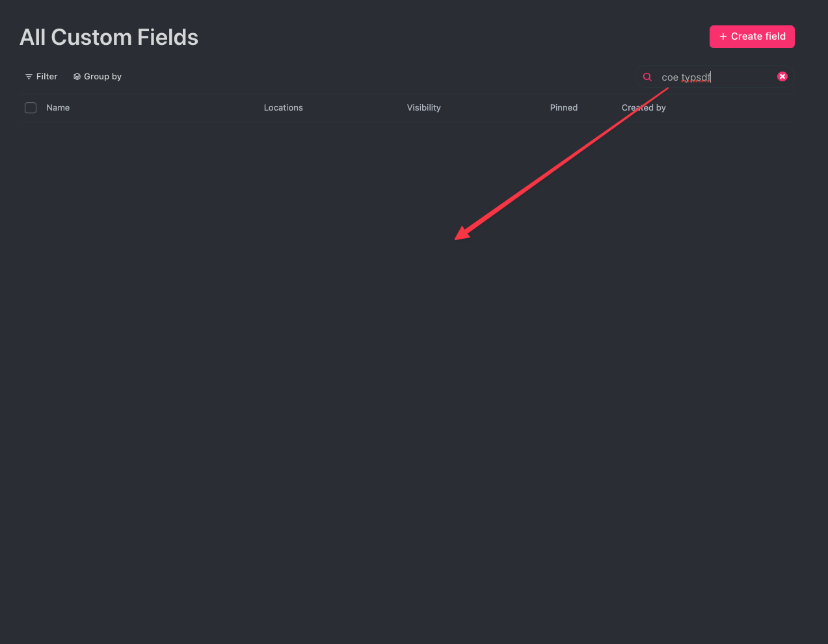Viewport: 828px width, 644px height.
Task: Tick the select-all checkbox beside Name
Action: click(x=31, y=108)
